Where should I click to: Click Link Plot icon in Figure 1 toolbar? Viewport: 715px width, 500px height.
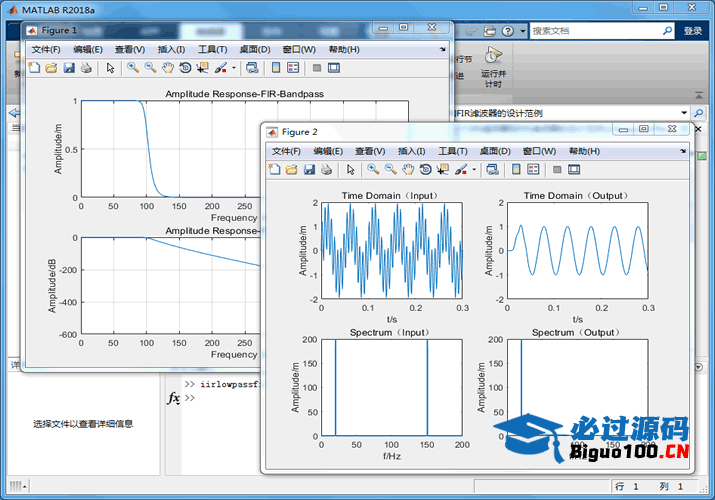tap(252, 68)
